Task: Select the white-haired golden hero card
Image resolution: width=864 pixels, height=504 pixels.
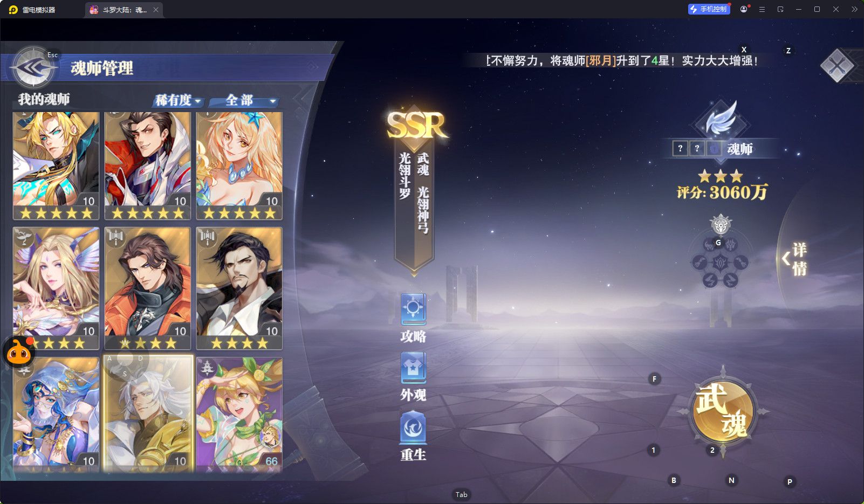Action: (x=148, y=415)
